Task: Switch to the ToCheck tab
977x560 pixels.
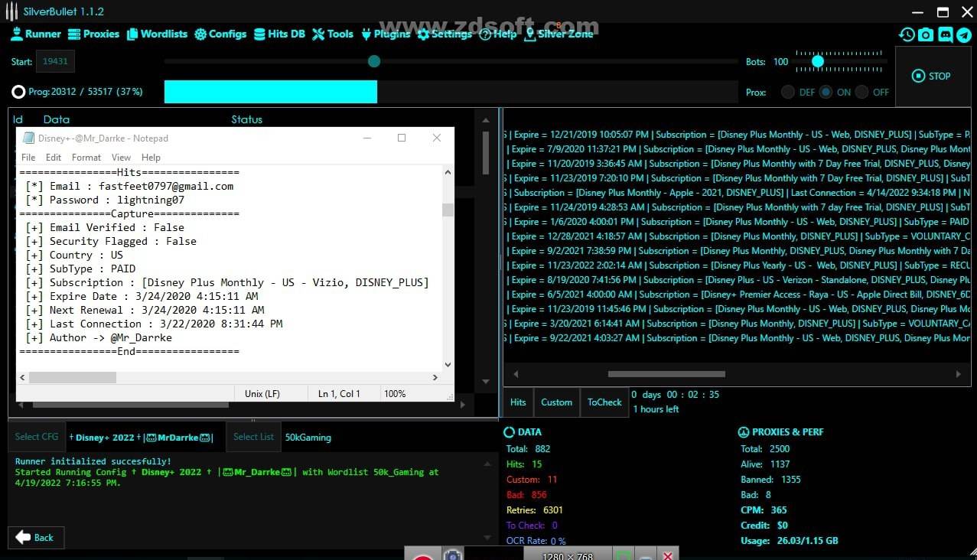Action: (604, 402)
